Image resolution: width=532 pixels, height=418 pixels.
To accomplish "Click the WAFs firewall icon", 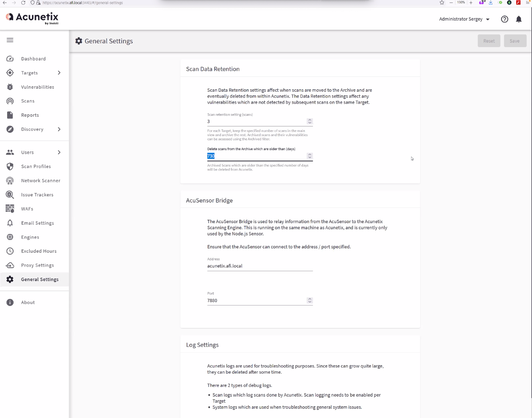I will coord(10,209).
